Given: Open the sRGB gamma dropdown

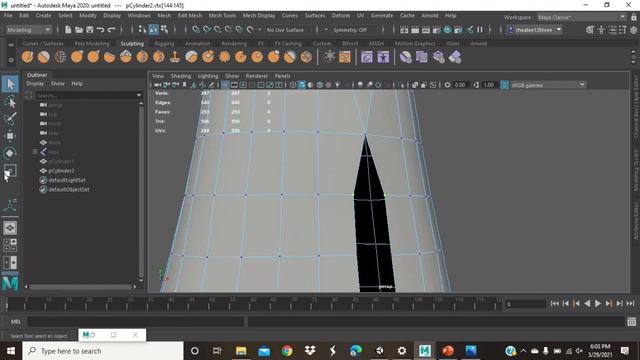Looking at the screenshot, I should click(548, 85).
